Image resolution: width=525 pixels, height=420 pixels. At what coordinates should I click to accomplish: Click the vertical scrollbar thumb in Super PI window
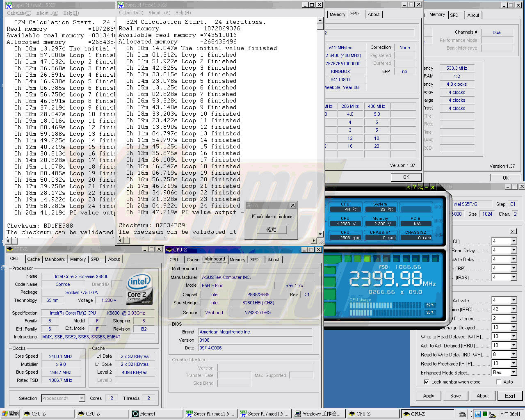pos(320,27)
